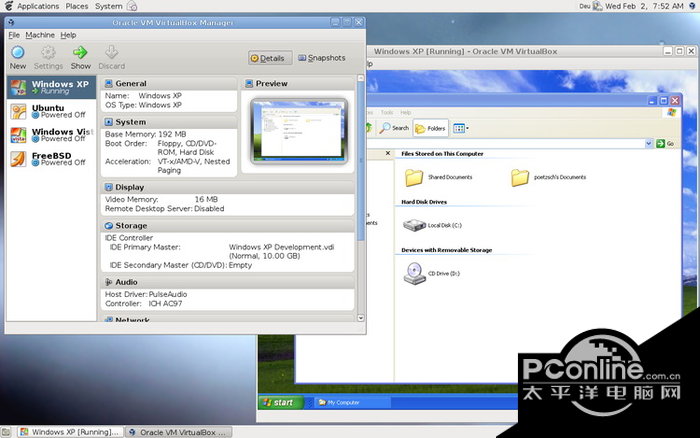Click the Audio section header icon
The image size is (700, 438).
(x=108, y=282)
